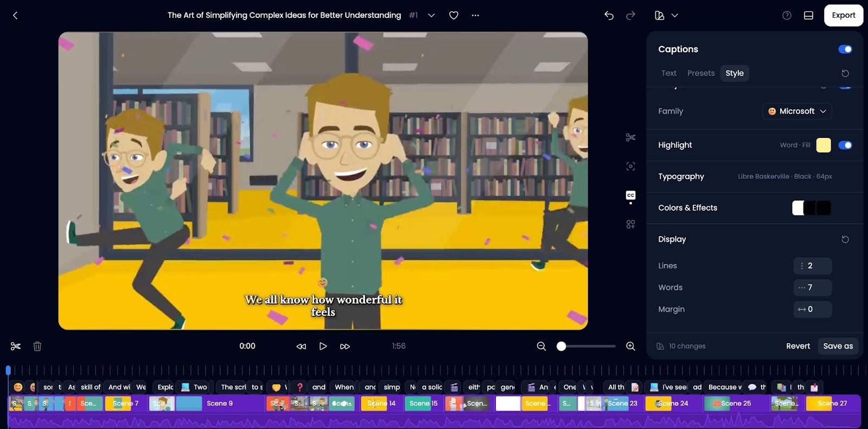This screenshot has width=868, height=429.
Task: Click the undo arrow icon
Action: [x=609, y=15]
